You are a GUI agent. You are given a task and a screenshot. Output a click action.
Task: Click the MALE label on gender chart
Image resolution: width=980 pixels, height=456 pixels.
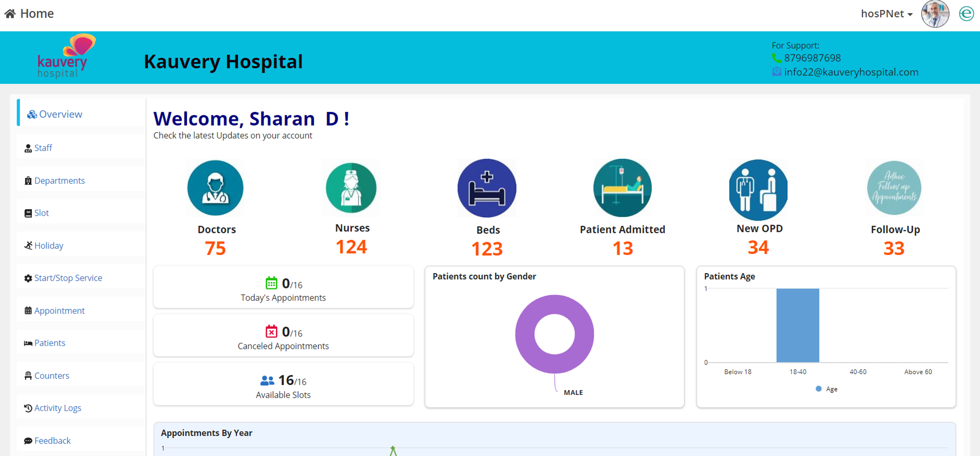[573, 392]
